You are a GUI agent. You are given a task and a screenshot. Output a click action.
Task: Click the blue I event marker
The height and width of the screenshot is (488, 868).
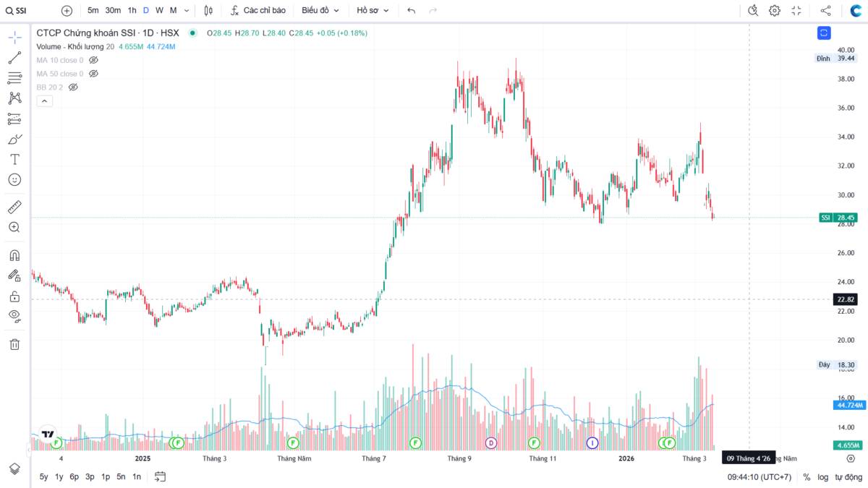(592, 442)
